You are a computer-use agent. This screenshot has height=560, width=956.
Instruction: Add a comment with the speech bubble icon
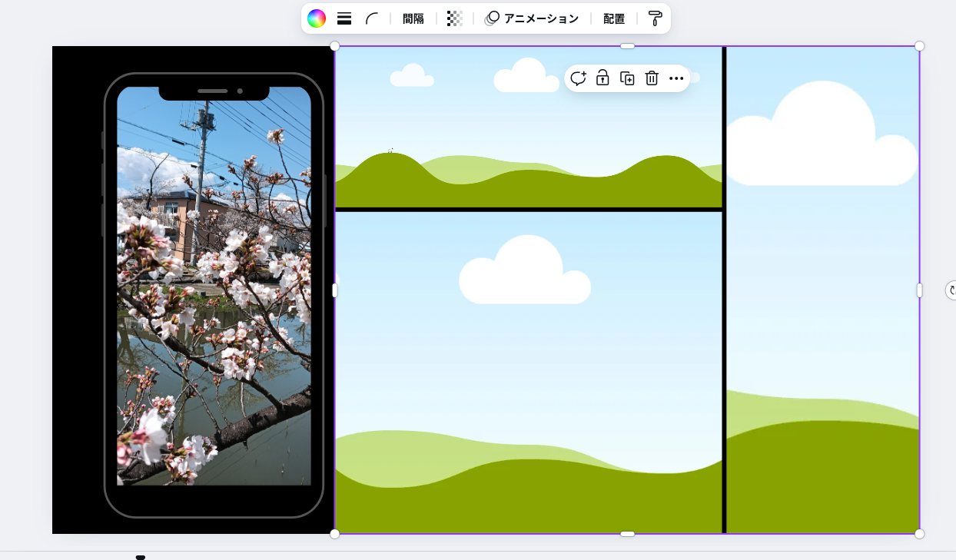click(x=578, y=78)
